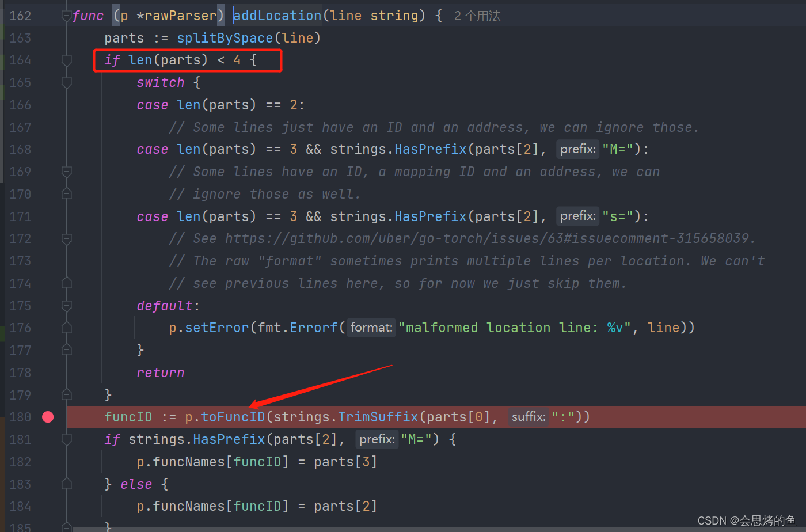Show the 2 个用法 usages hint

click(x=477, y=16)
